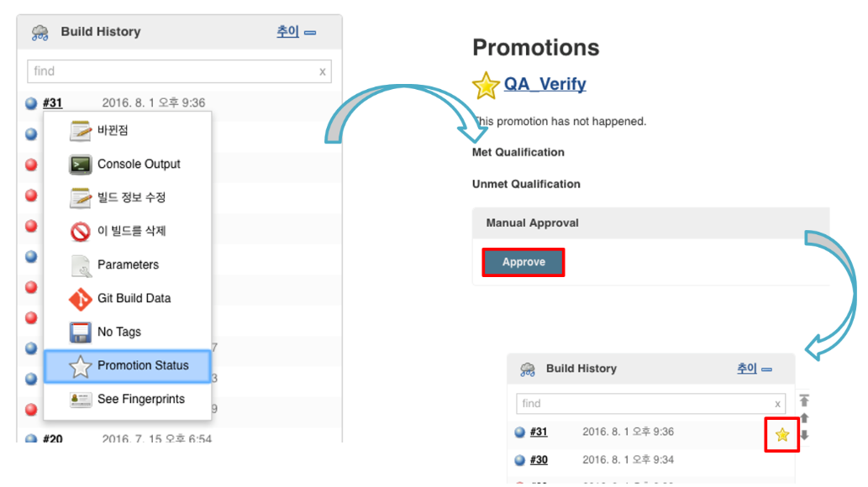Image resolution: width=868 pixels, height=487 pixels.
Task: Collapse the right Build History panel
Action: point(765,369)
